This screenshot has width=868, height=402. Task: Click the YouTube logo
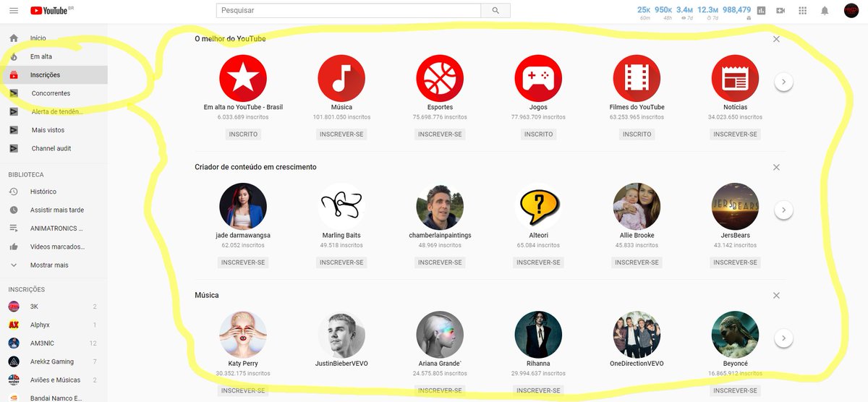[x=48, y=10]
